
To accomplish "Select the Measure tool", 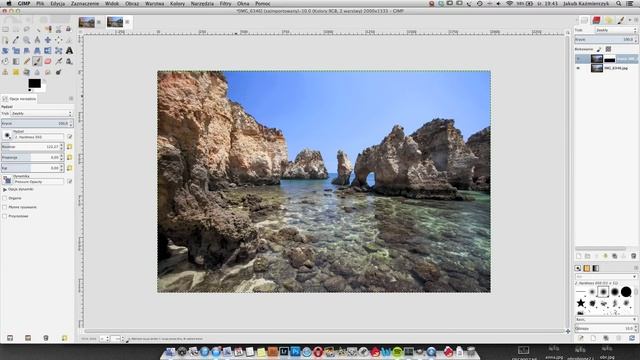I will click(x=37, y=40).
